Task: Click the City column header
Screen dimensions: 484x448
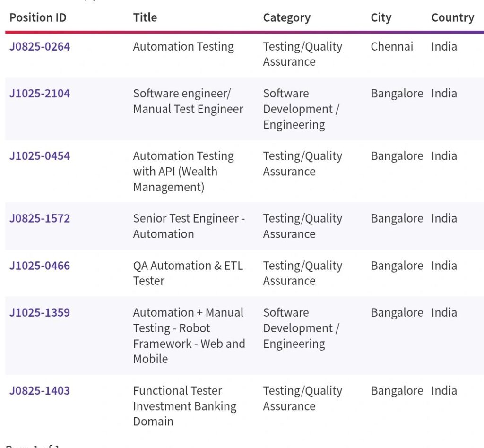Action: click(x=381, y=18)
